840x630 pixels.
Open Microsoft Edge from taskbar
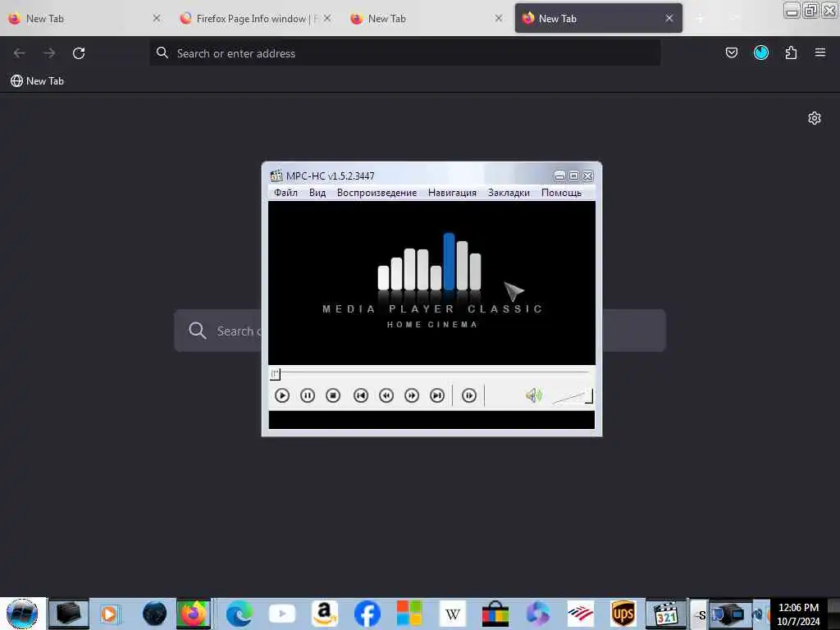click(240, 614)
